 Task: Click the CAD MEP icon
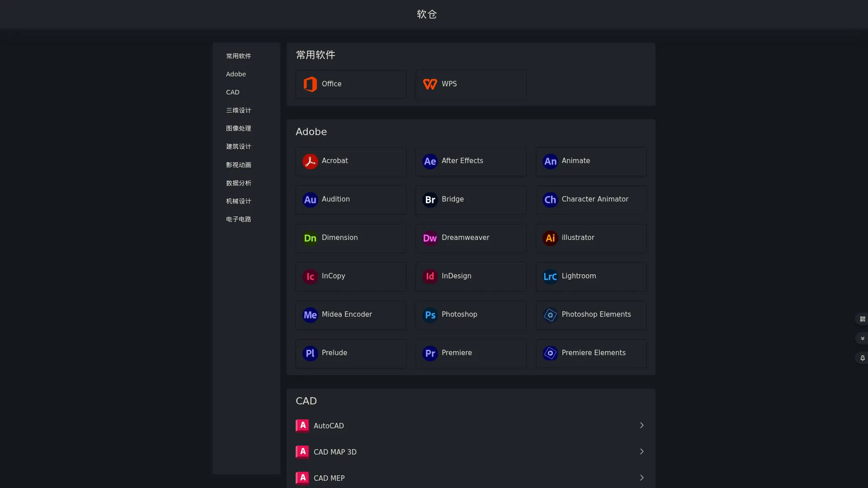(x=302, y=478)
